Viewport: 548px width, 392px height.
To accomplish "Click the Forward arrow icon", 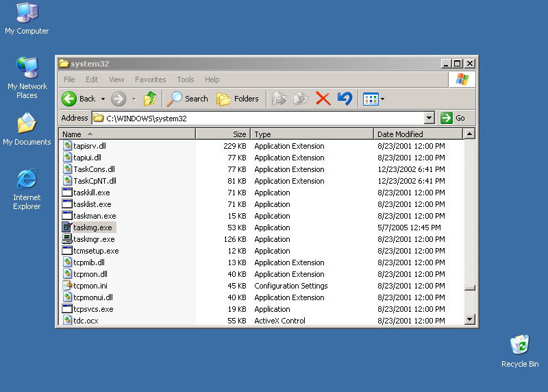I will (x=119, y=99).
